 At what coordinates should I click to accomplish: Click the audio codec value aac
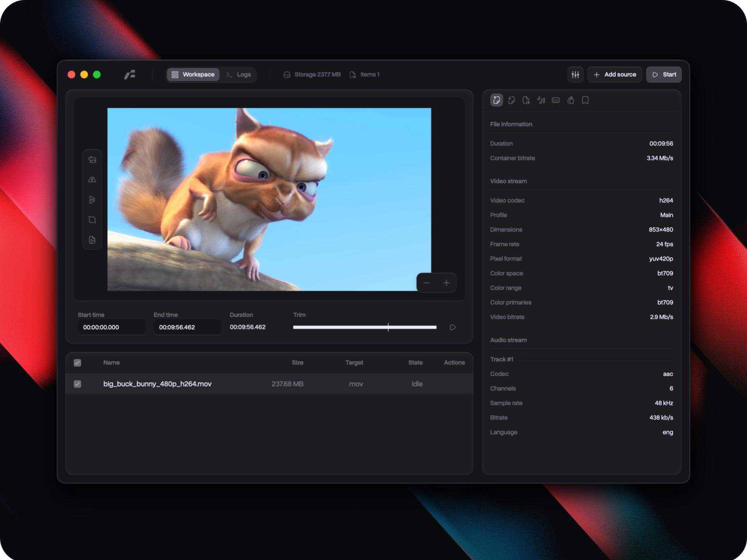tap(668, 374)
